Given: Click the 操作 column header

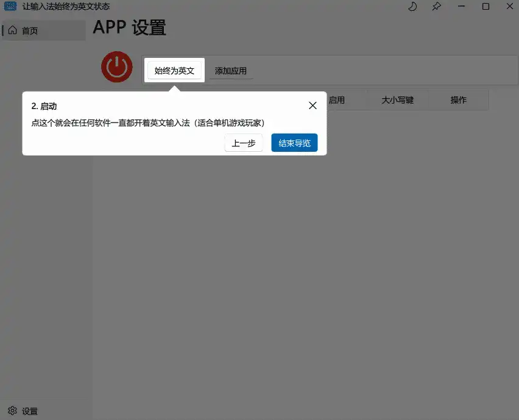Looking at the screenshot, I should pyautogui.click(x=459, y=100).
